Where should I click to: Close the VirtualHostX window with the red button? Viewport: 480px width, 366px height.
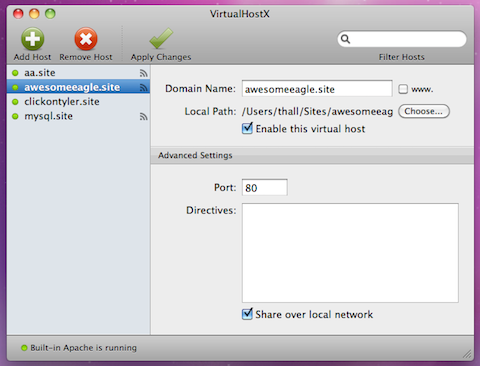coord(18,14)
